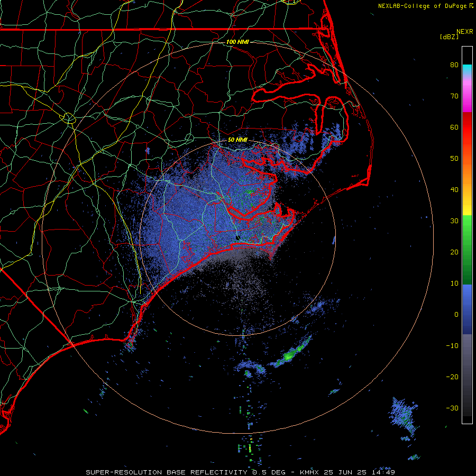476x476 pixels.
Task: Click the 50 NMI range ring label
Action: [237, 140]
